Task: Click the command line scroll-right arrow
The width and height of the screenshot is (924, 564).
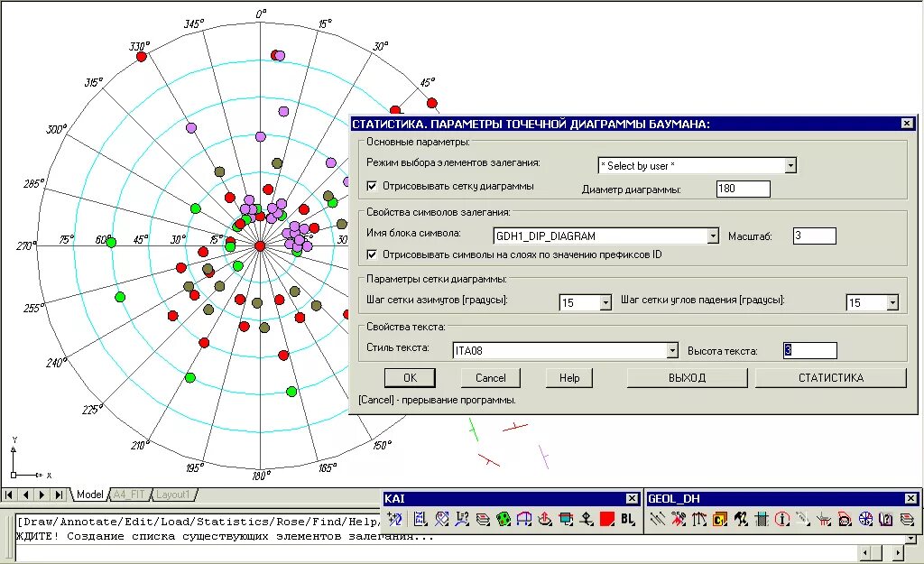Action: tap(898, 553)
